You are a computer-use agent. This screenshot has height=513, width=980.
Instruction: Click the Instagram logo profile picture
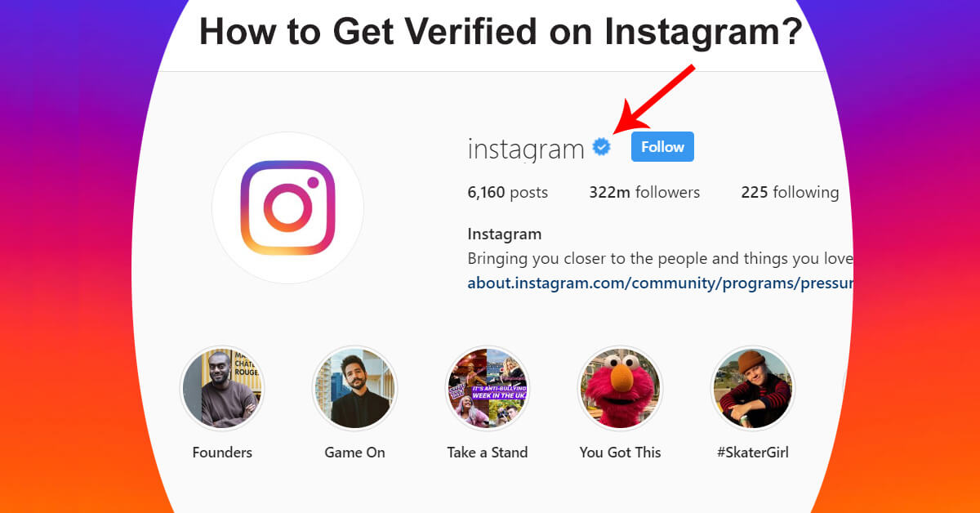click(x=287, y=207)
